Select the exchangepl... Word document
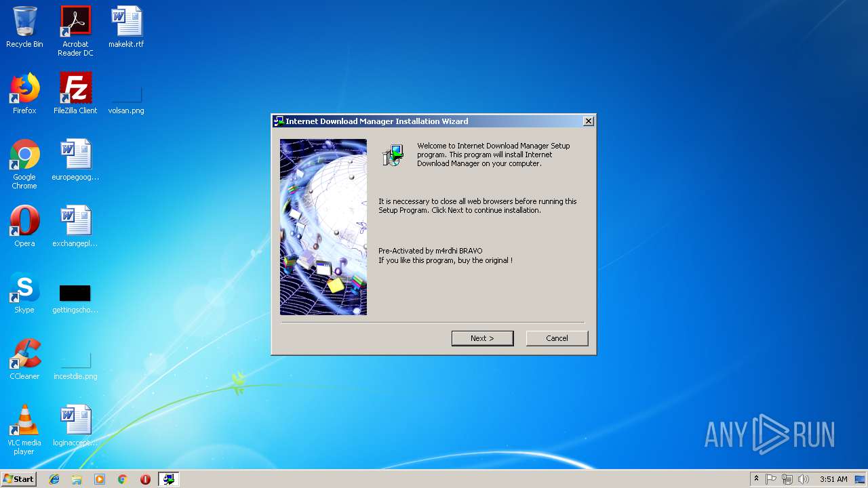 point(75,226)
